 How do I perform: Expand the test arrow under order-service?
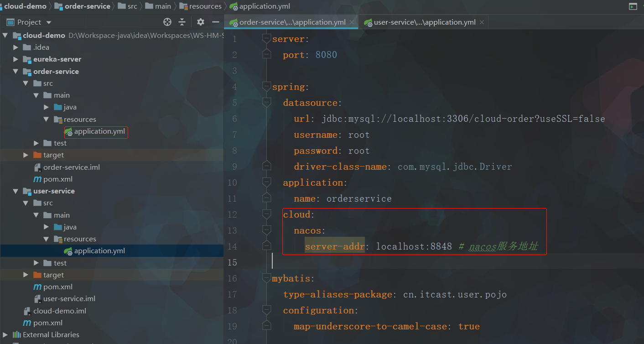pyautogui.click(x=36, y=143)
